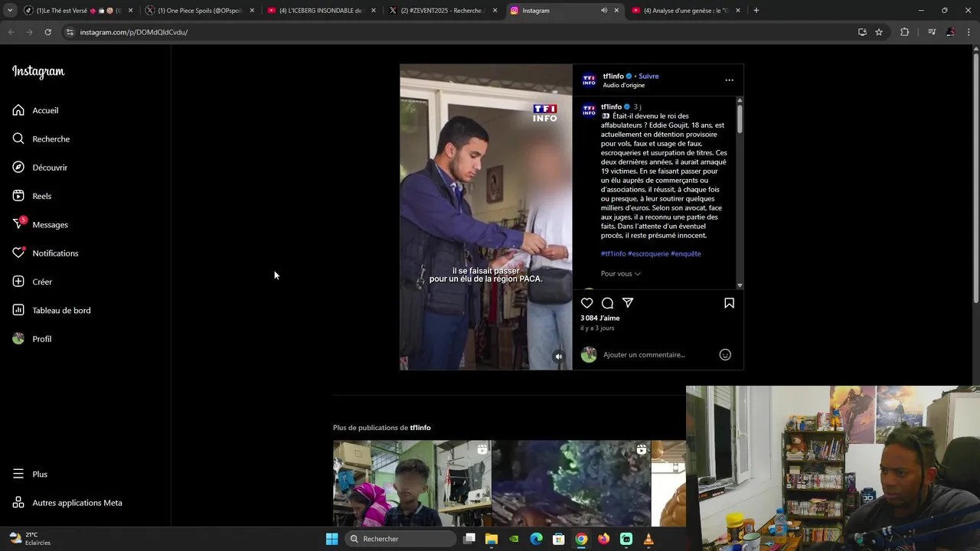Click the #escroquerie hashtag
Screen dimensions: 980x551
pos(648,253)
